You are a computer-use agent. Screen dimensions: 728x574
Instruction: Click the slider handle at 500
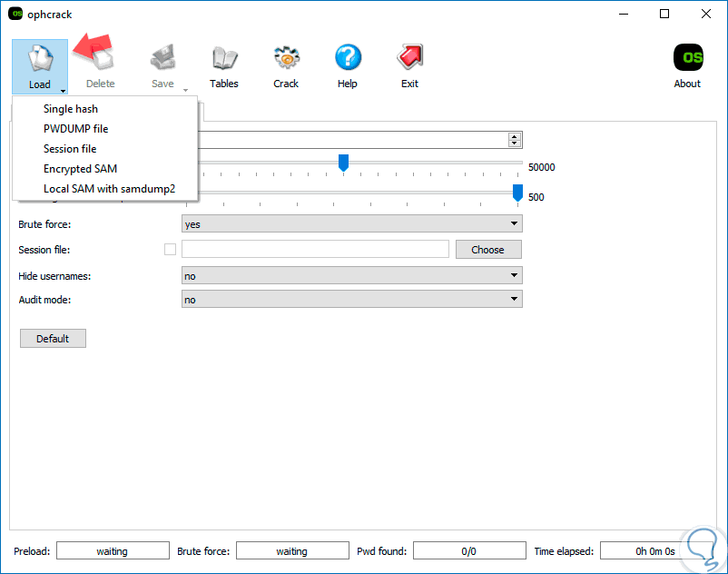coord(517,193)
